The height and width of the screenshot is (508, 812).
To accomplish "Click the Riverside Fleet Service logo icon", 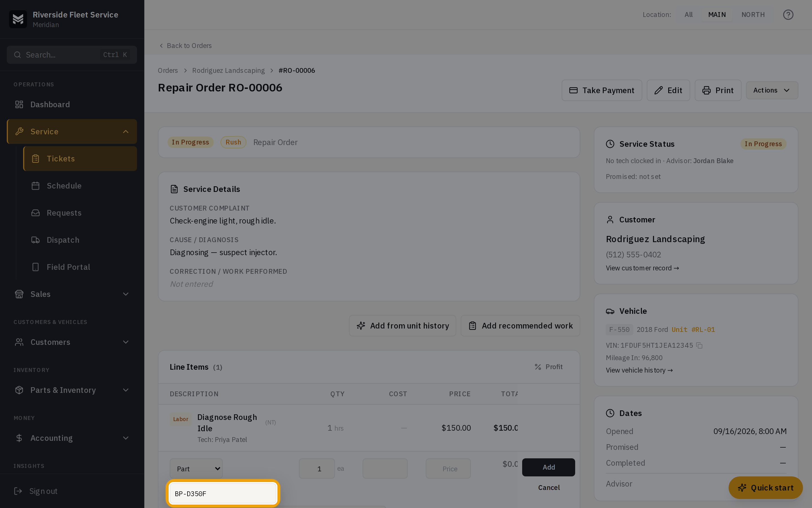I will tap(18, 19).
